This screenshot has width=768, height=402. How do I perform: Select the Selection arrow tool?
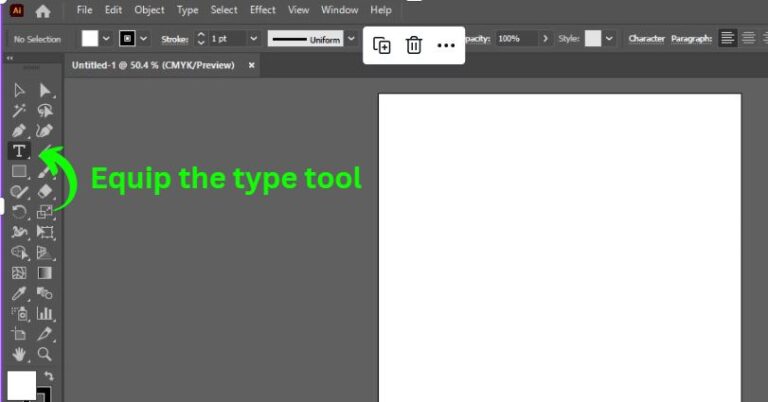pos(19,91)
